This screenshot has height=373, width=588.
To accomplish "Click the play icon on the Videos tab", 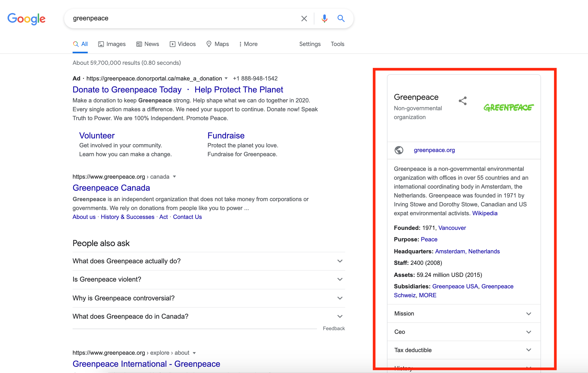I will [173, 44].
